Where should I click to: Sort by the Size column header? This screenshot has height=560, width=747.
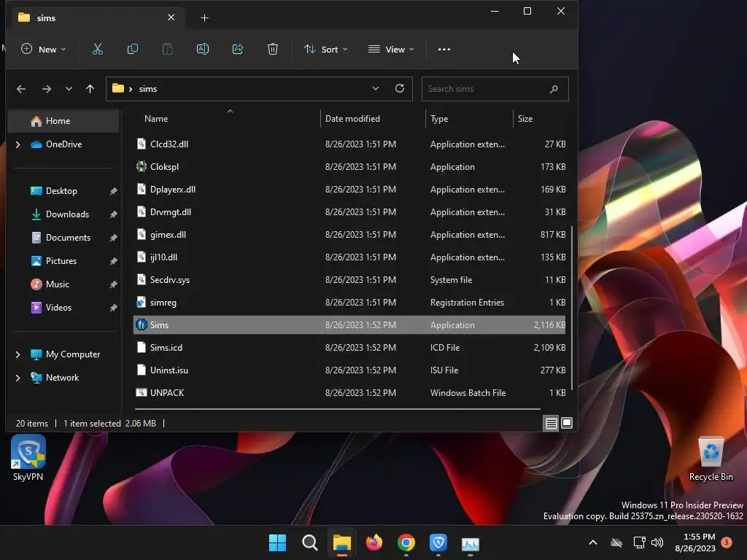click(x=541, y=119)
